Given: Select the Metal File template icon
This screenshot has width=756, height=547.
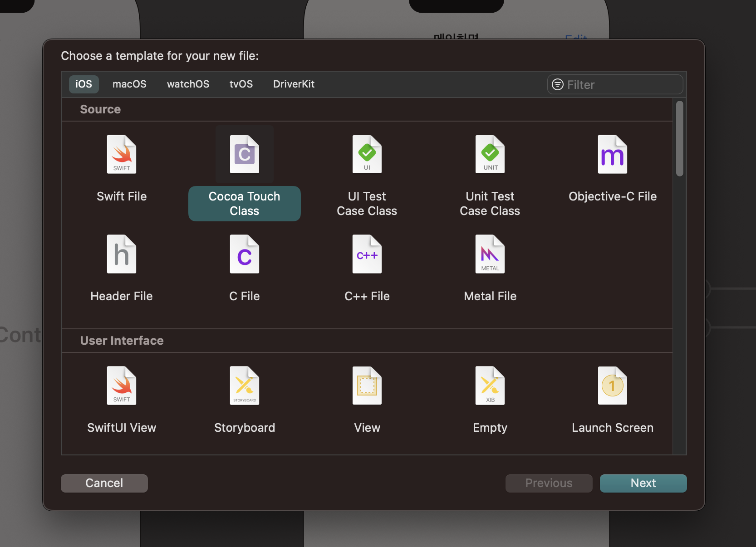Looking at the screenshot, I should [490, 254].
